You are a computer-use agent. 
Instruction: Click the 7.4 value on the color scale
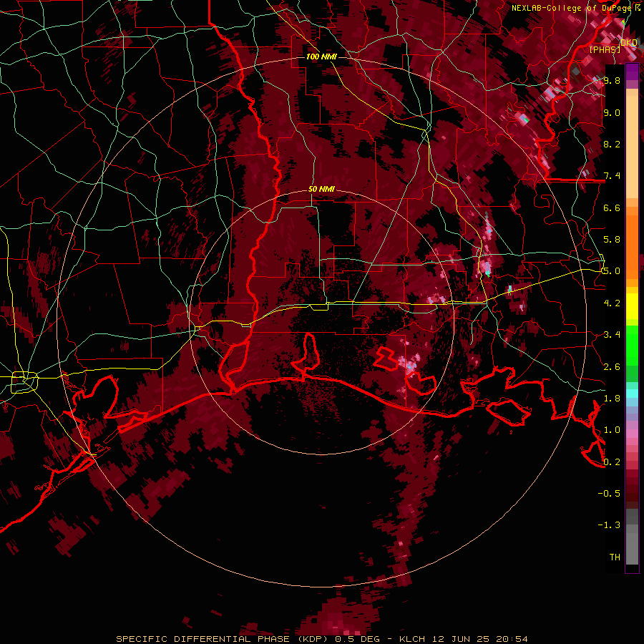coord(612,176)
